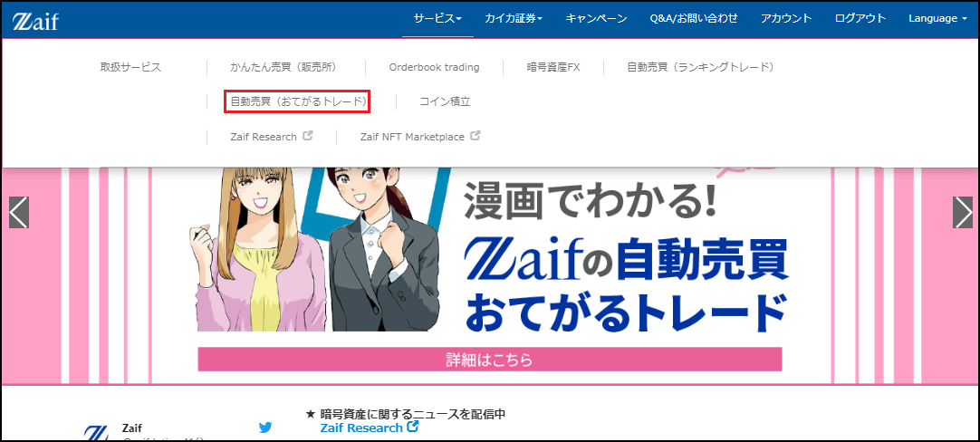Click the 詳細はこちら banner button

point(490,360)
